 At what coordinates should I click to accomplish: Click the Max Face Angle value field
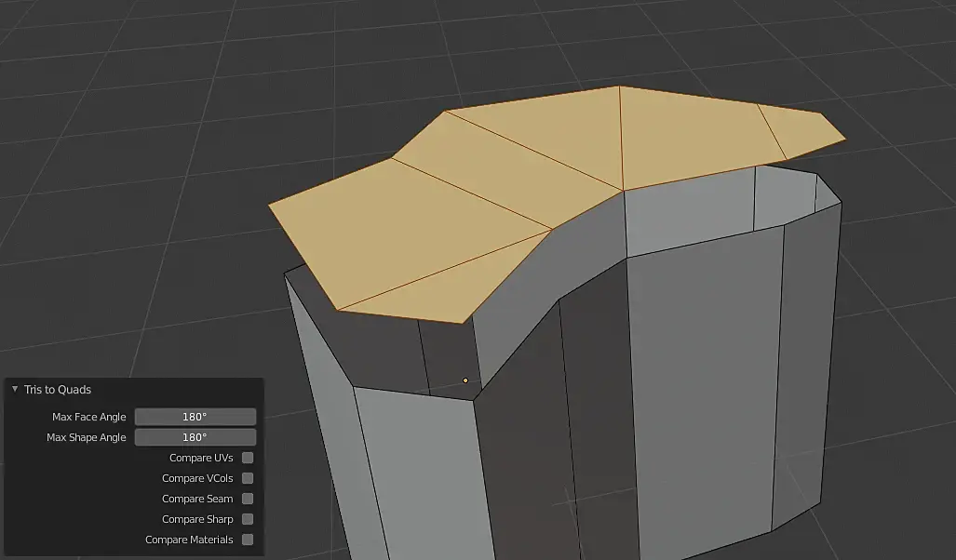click(x=195, y=417)
